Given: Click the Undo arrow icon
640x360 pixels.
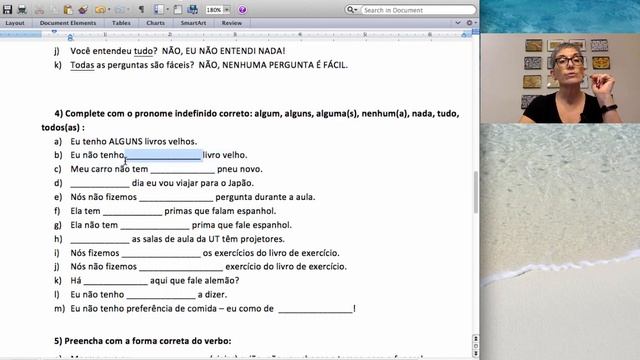Looking at the screenshot, I should pyautogui.click(x=100, y=9).
